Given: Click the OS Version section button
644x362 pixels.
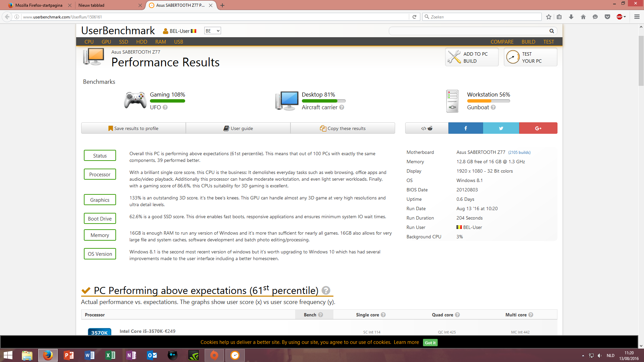Looking at the screenshot, I should 100,254.
